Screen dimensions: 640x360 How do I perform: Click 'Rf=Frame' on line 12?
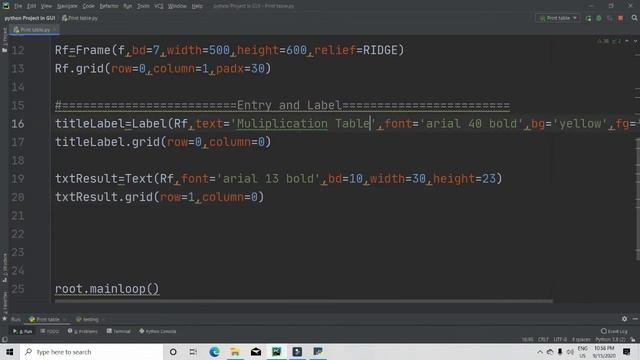(83, 50)
